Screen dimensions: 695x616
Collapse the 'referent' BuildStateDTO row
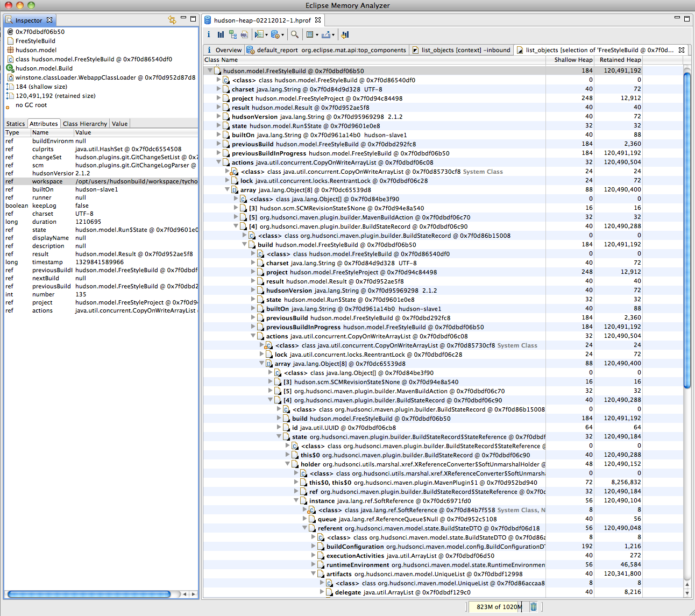point(304,528)
